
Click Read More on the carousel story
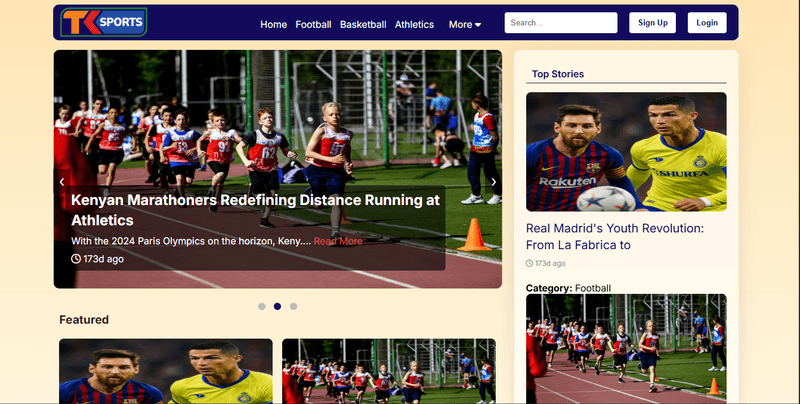point(338,241)
